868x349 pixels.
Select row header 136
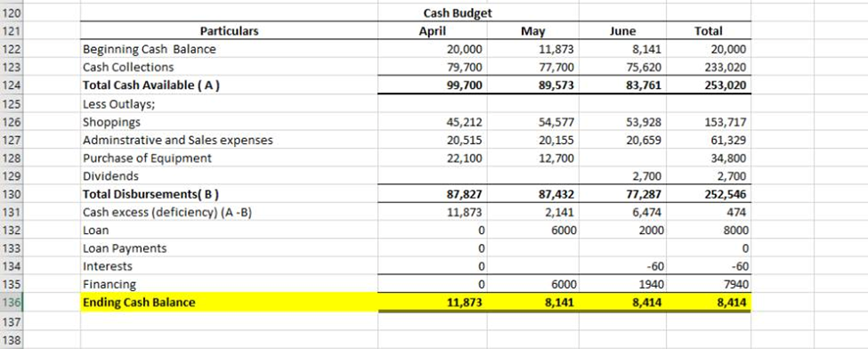12,303
